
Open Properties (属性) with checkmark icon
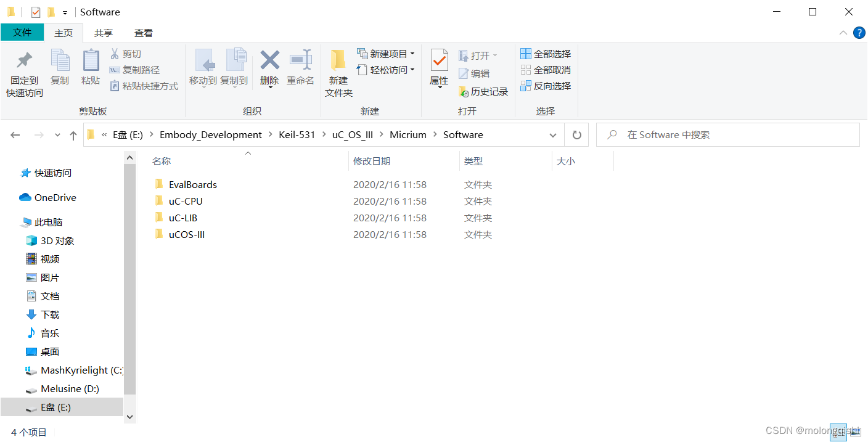coord(439,69)
